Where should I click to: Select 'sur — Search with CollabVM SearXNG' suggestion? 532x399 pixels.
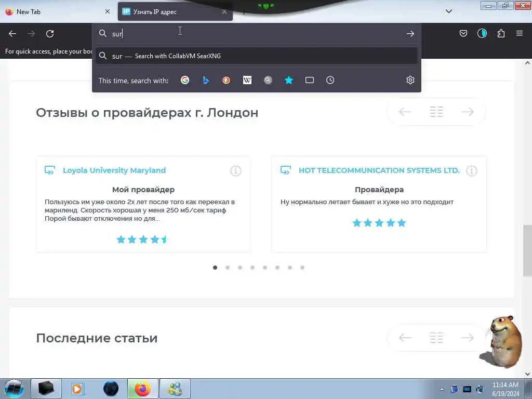pos(257,56)
